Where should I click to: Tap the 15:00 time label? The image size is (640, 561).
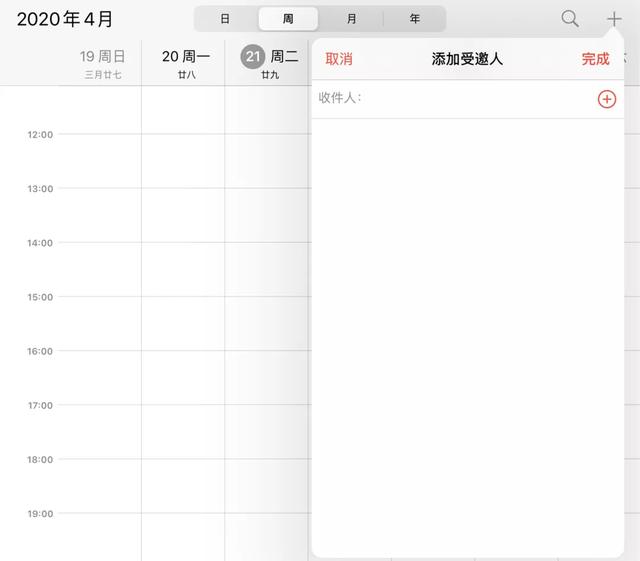pyautogui.click(x=40, y=297)
